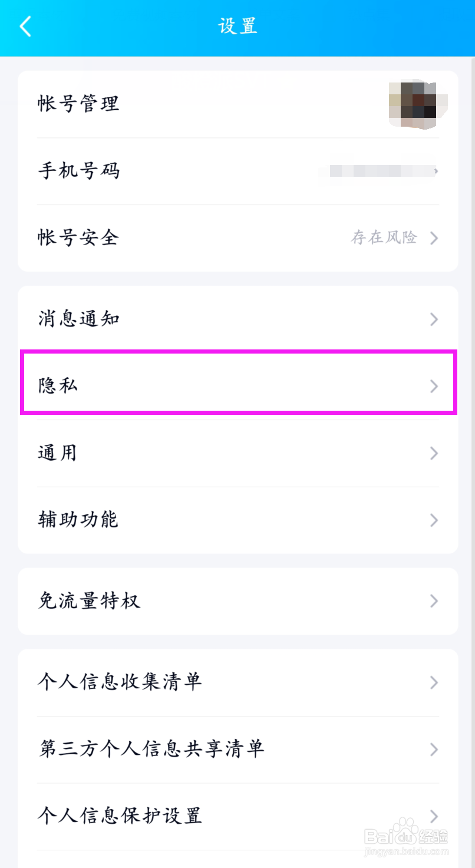Click the chevron beside 免流量特权

click(434, 601)
